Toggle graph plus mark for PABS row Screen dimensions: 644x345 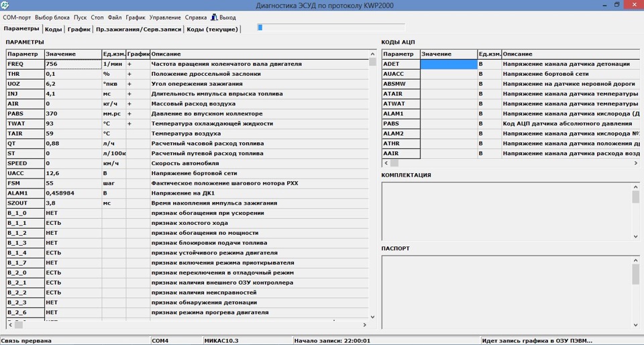point(138,113)
